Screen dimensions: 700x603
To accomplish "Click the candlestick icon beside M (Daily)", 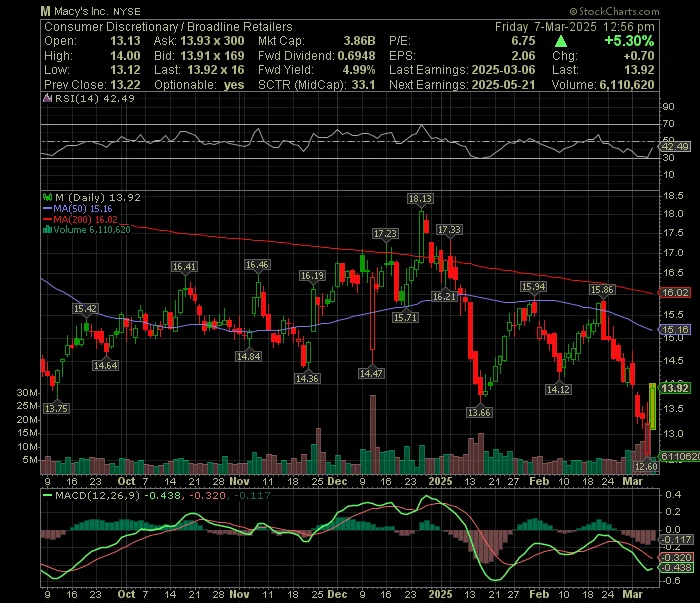I will pyautogui.click(x=47, y=197).
